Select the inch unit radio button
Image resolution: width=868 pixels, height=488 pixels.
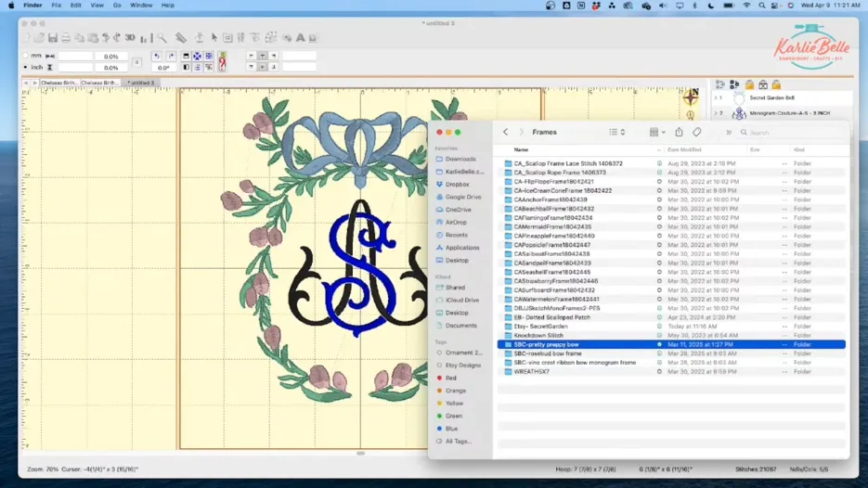tap(25, 67)
